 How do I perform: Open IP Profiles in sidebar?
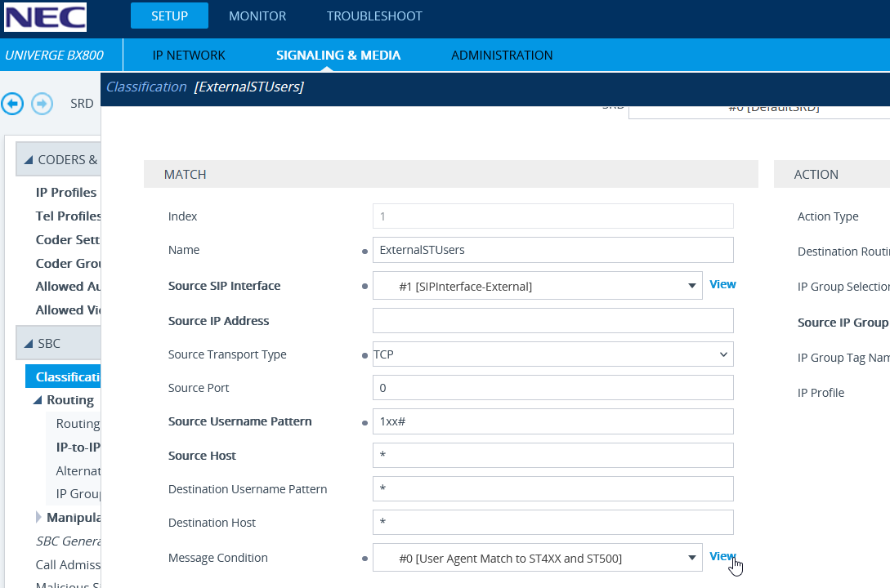click(x=66, y=192)
